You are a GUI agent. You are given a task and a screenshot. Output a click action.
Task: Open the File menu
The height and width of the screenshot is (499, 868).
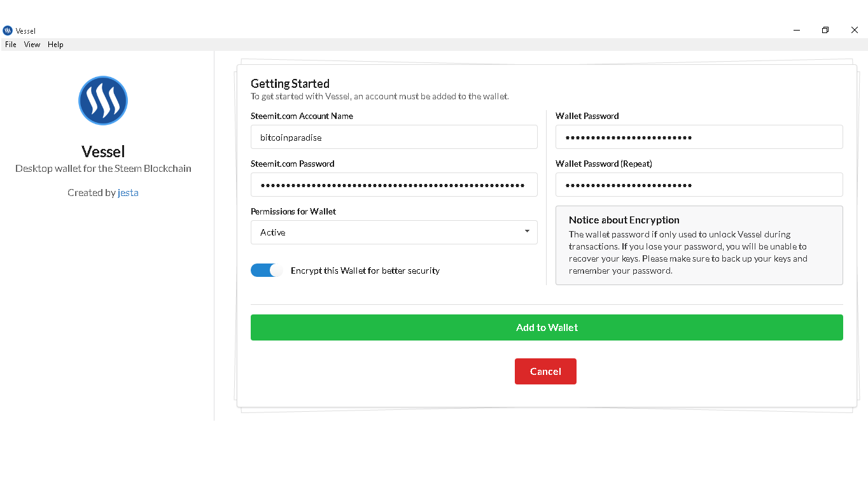(11, 45)
